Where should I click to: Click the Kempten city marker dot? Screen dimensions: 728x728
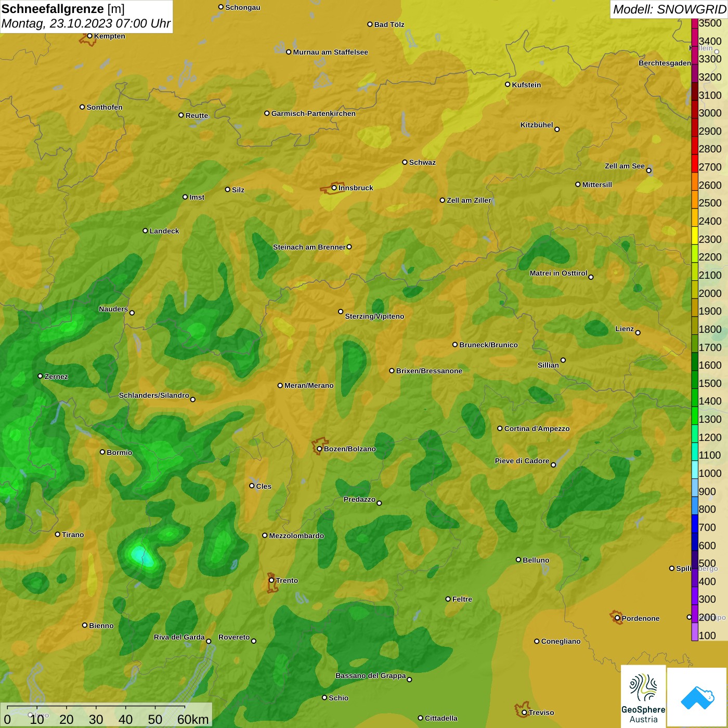(x=89, y=36)
